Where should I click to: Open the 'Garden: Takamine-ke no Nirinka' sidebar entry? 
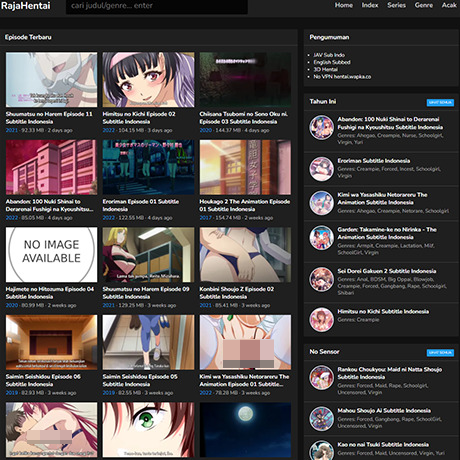387,233
